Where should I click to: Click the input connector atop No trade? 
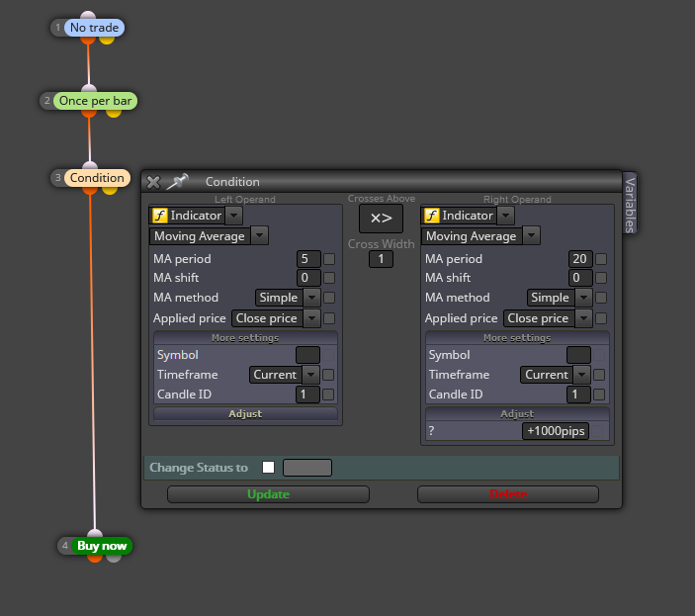[x=88, y=16]
